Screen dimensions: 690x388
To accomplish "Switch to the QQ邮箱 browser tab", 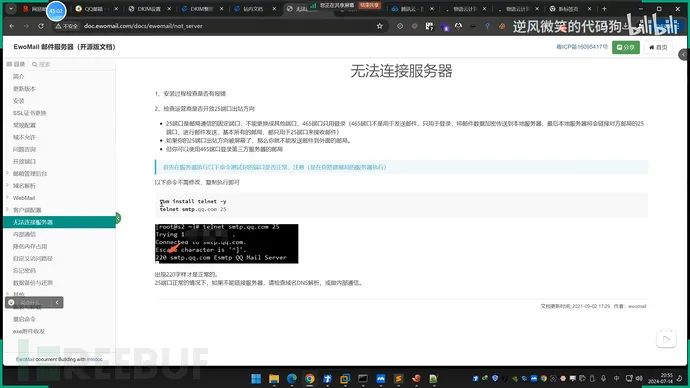I will point(93,9).
